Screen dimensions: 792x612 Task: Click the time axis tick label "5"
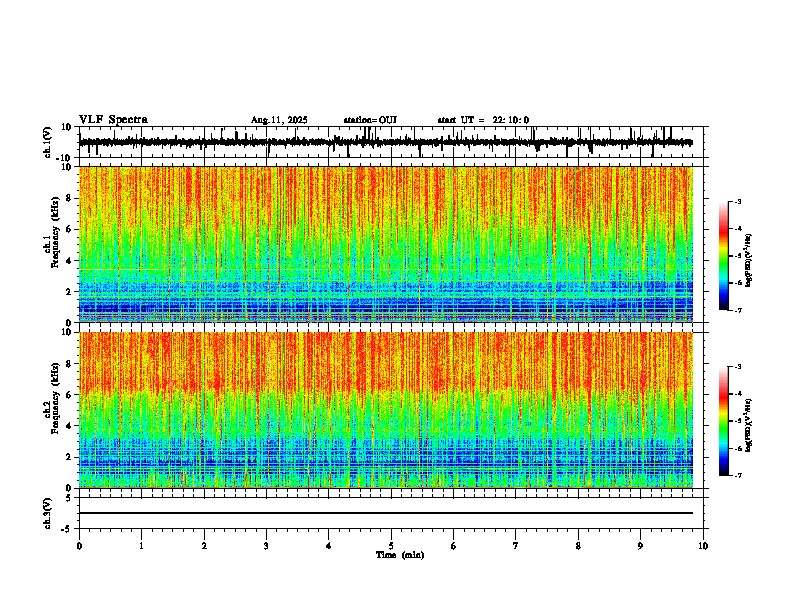point(391,546)
